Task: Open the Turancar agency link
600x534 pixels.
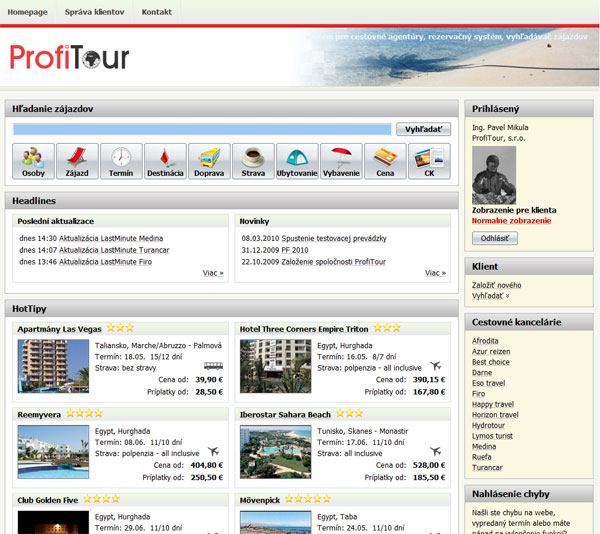Action: tap(487, 467)
